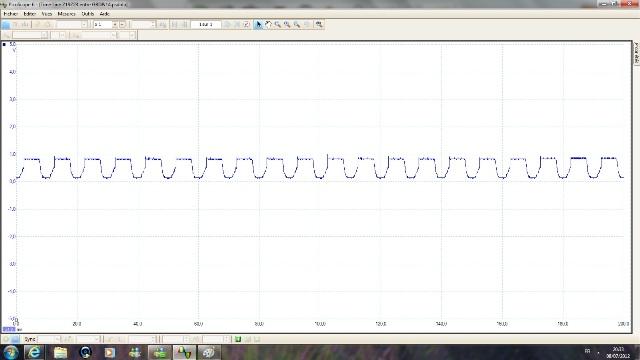Open Internet Explorer from the taskbar
640x360 pixels.
pos(34,352)
